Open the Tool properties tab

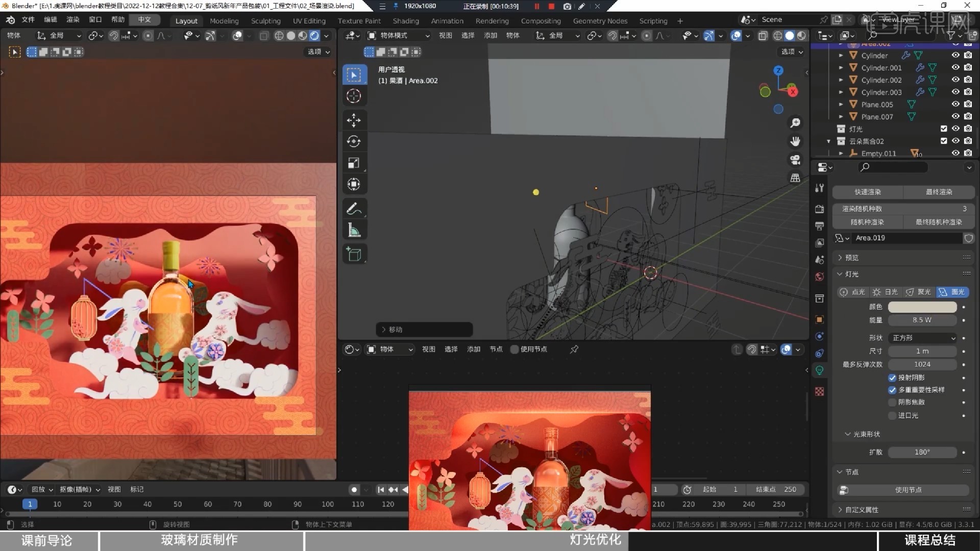click(x=820, y=188)
